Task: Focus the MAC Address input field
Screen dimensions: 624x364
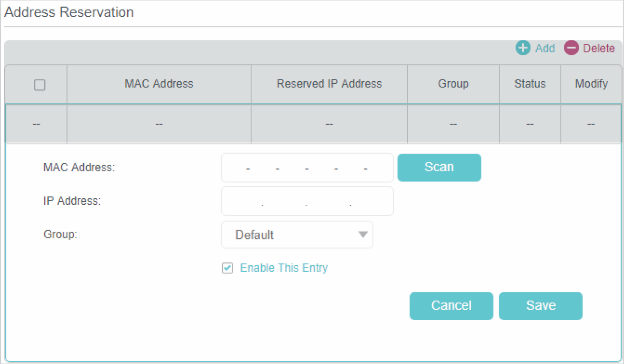Action: [x=307, y=167]
